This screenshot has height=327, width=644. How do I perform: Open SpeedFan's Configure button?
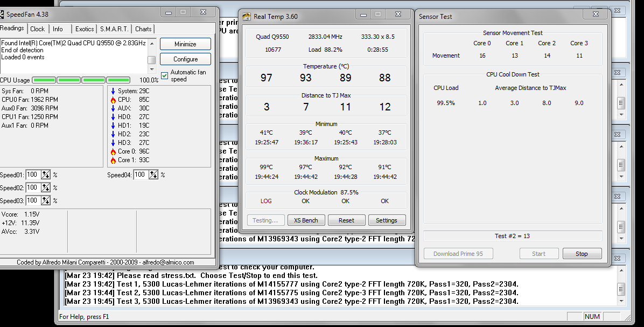point(185,59)
